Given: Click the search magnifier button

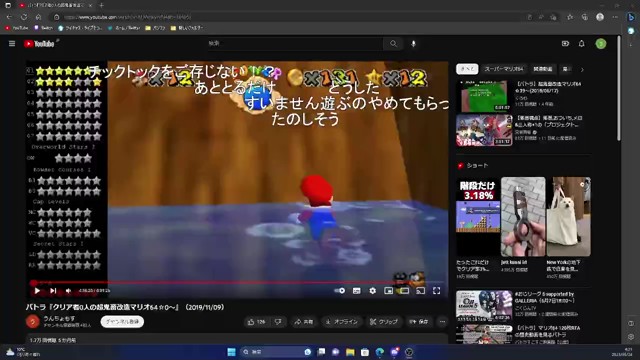Looking at the screenshot, I should (x=393, y=44).
